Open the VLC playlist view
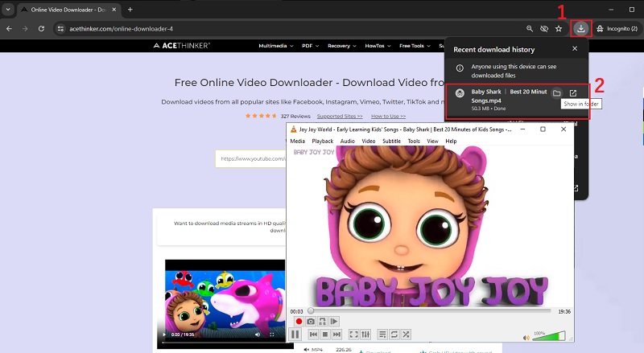This screenshot has width=644, height=353. 382,335
